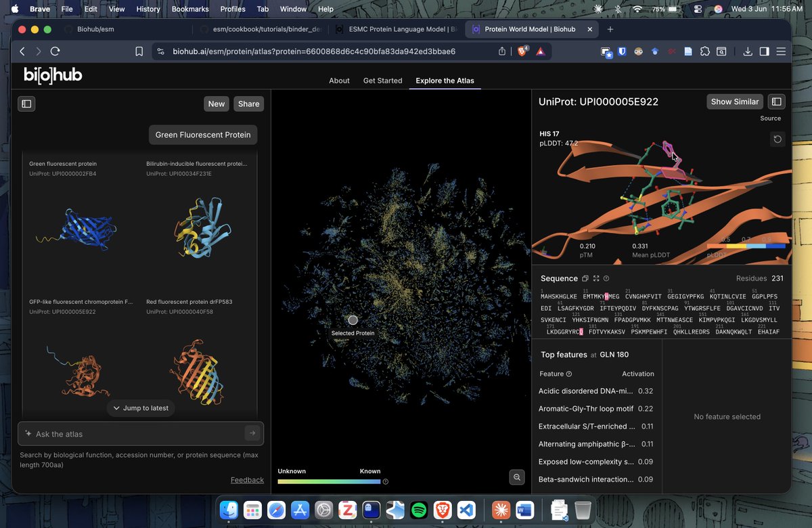Open a new browser tab
Image resolution: width=812 pixels, height=528 pixels.
[x=610, y=30]
